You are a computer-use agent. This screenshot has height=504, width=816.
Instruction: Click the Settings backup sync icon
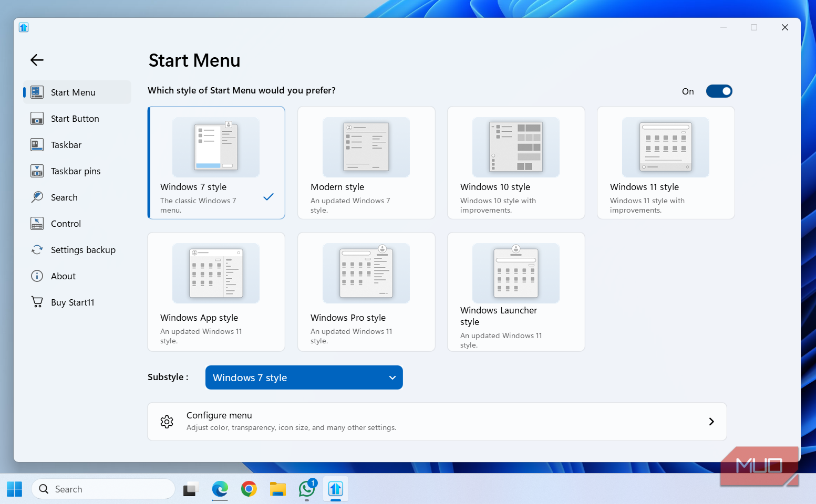[x=37, y=249]
